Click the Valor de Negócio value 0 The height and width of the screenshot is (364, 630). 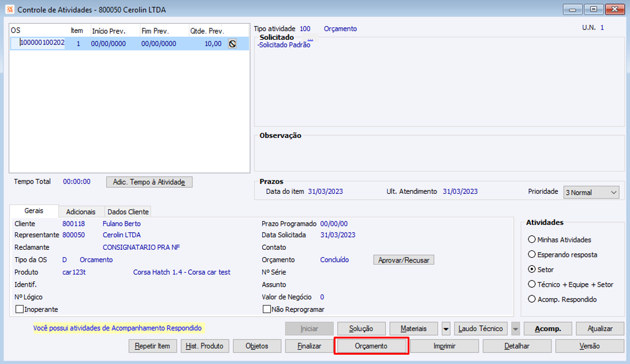pos(322,297)
